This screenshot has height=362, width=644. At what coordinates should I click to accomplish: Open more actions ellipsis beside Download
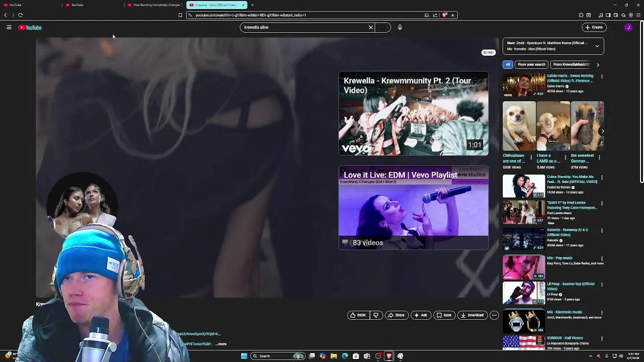coord(494,315)
